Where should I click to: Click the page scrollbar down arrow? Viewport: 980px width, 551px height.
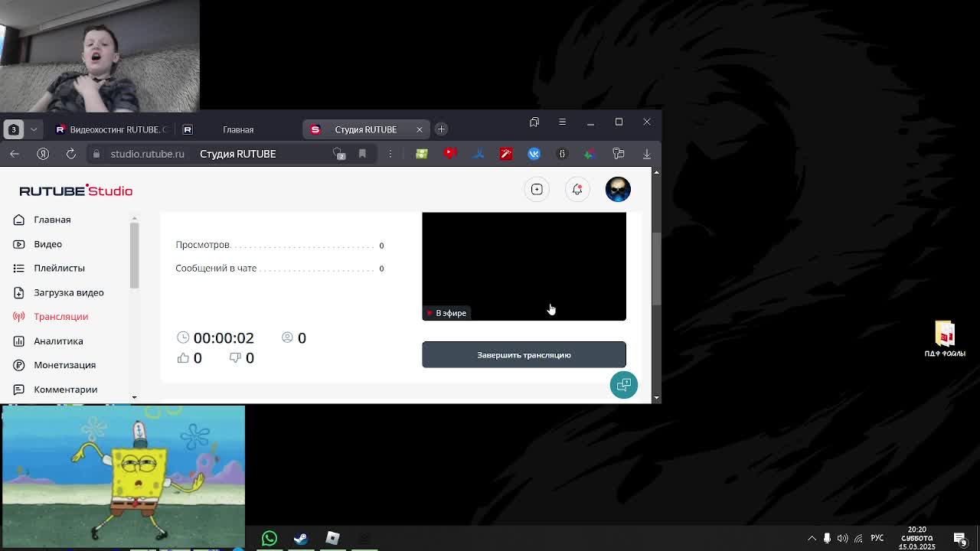click(656, 398)
